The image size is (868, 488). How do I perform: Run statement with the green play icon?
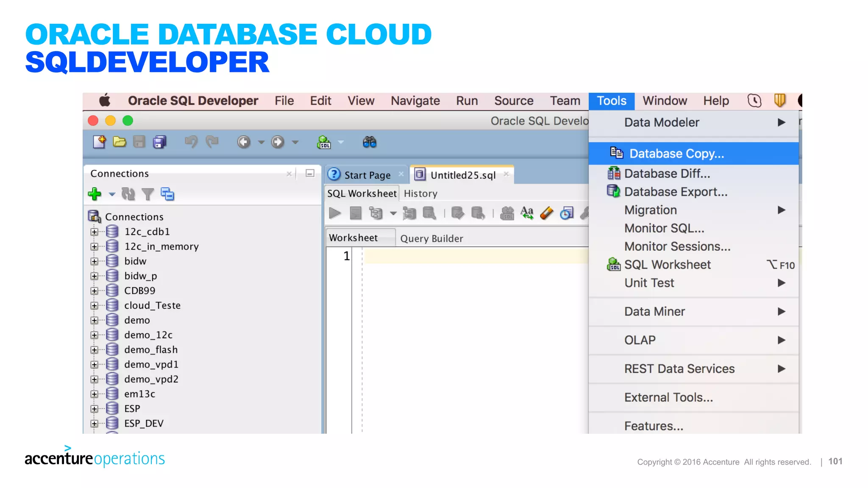click(x=335, y=213)
